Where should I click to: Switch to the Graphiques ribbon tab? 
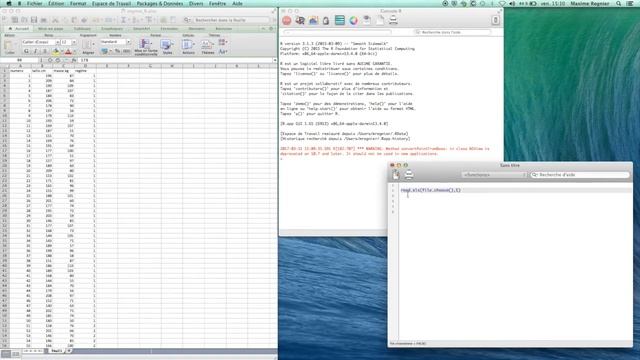pyautogui.click(x=112, y=29)
